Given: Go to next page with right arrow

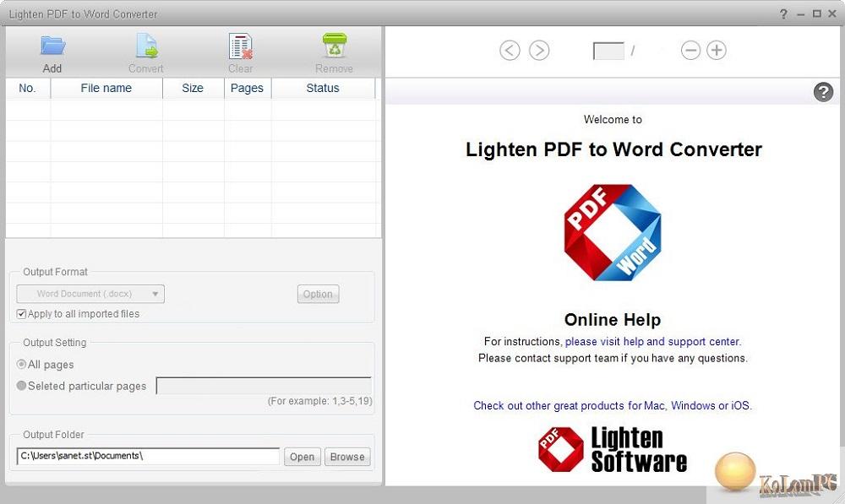Looking at the screenshot, I should click(539, 51).
